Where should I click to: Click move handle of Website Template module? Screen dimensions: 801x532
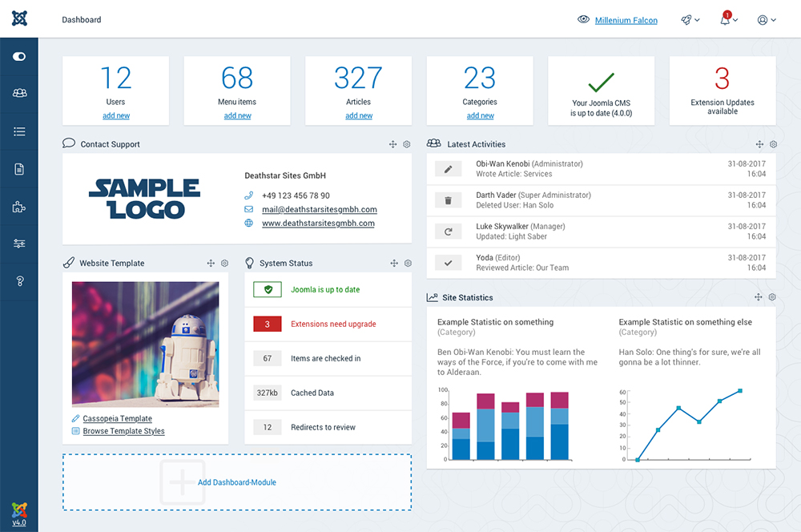point(211,263)
